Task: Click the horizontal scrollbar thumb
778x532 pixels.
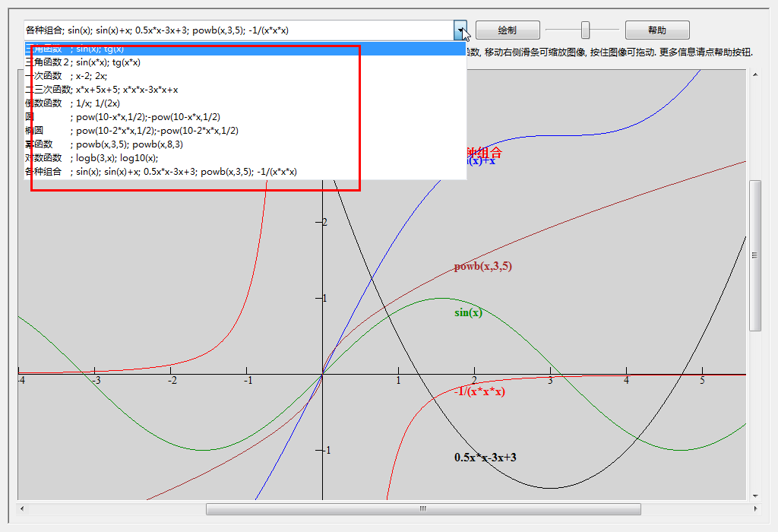Action: coord(423,508)
